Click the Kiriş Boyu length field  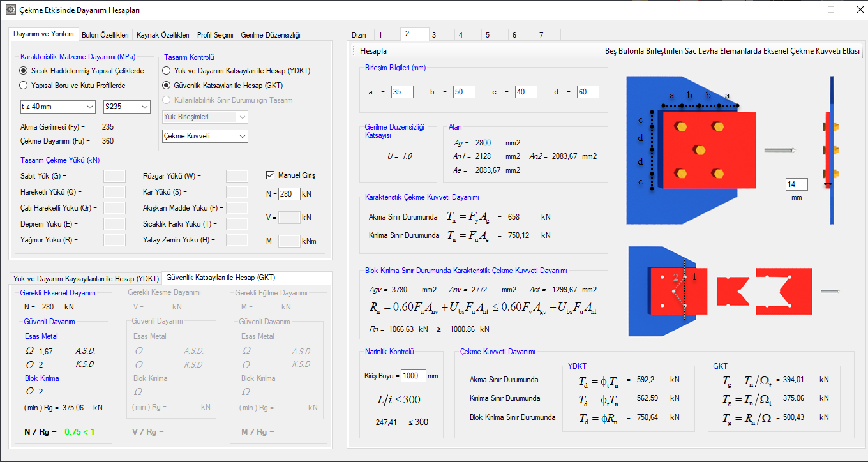413,376
